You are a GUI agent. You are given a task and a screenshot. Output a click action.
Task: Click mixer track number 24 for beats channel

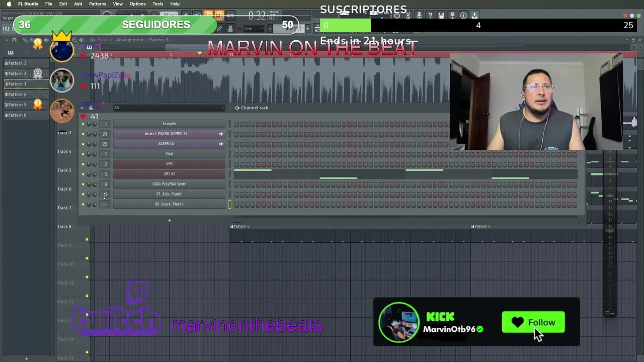105,134
